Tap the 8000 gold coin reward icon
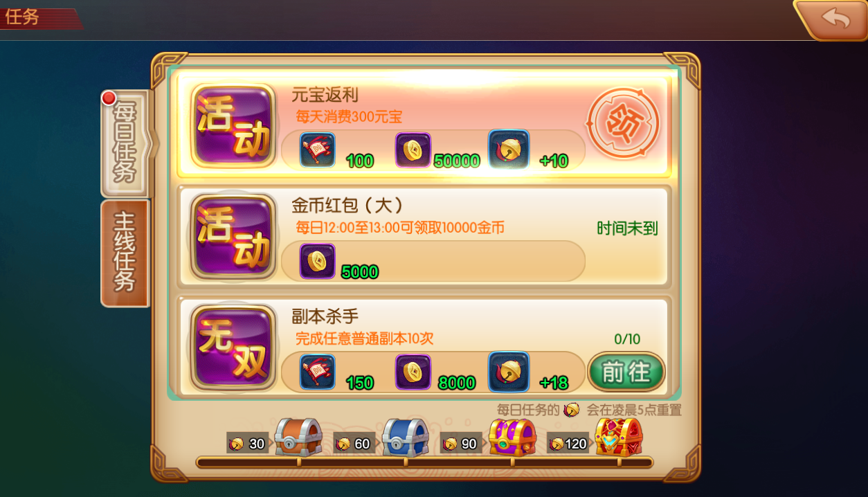The image size is (868, 497). [413, 372]
